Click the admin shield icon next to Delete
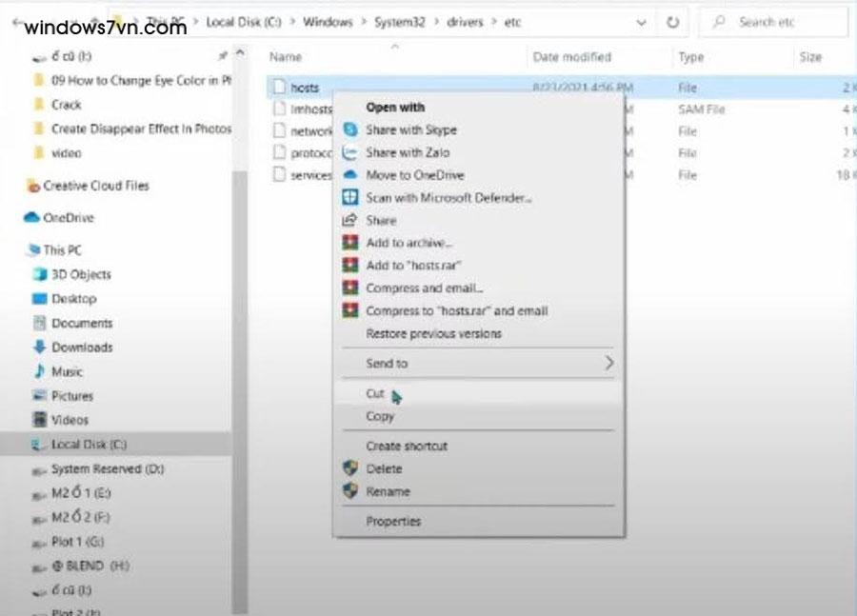 (349, 469)
